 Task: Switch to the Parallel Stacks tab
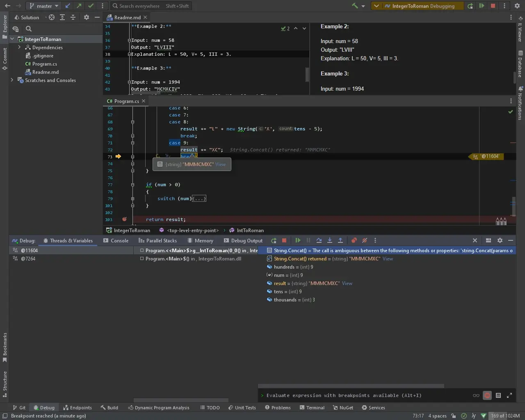(x=157, y=241)
